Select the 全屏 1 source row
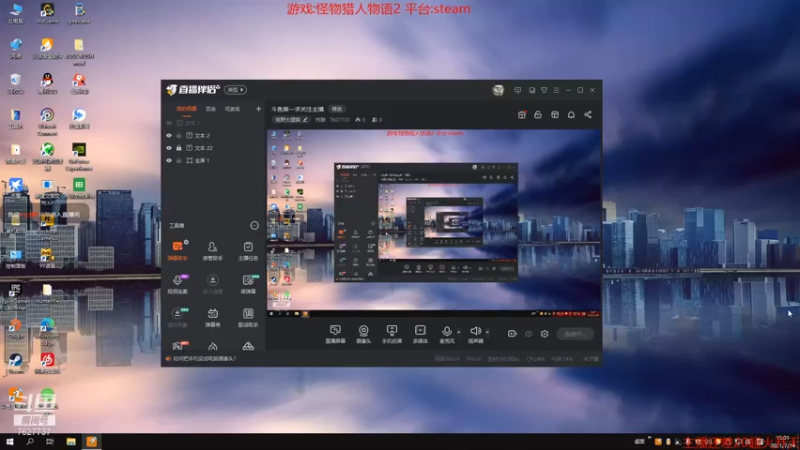Image resolution: width=800 pixels, height=450 pixels. point(213,160)
